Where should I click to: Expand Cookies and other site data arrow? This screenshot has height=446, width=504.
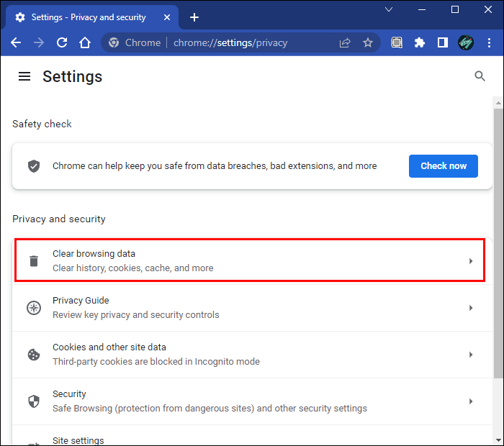pyautogui.click(x=471, y=355)
